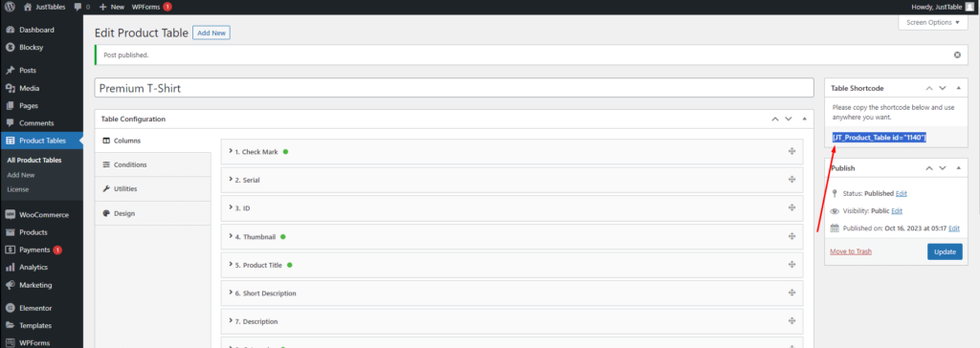Open Elementor from the sidebar icon
980x348 pixels.
coord(10,308)
